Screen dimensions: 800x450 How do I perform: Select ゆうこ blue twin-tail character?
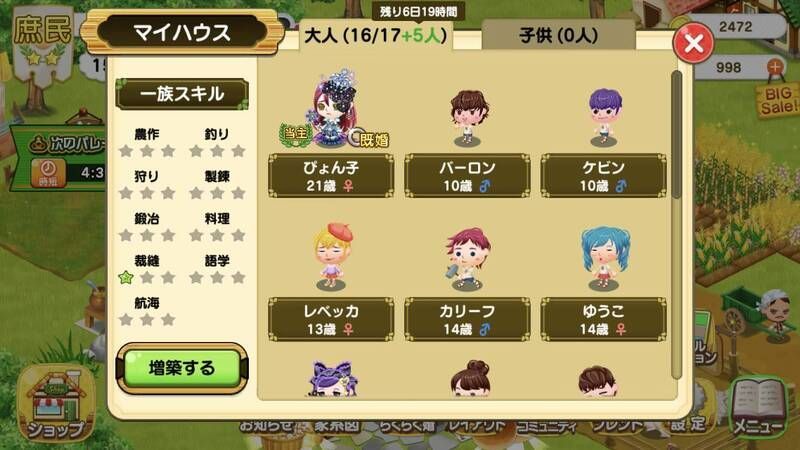point(604,258)
